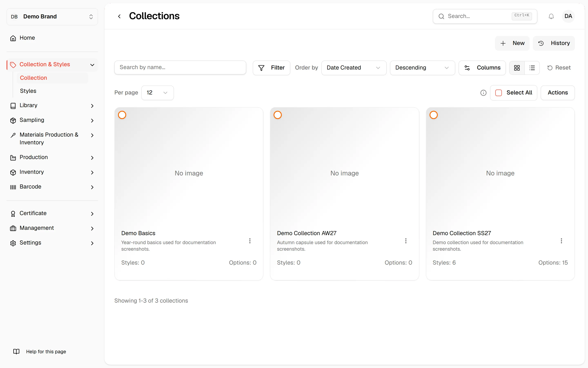This screenshot has width=588, height=368.
Task: Open the three-dot menu for Demo Collection SS27
Action: [561, 241]
